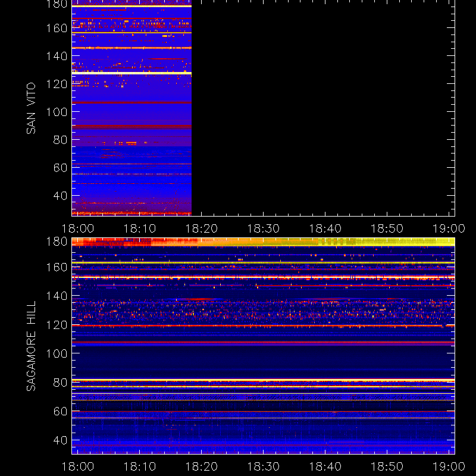The width and height of the screenshot is (476, 476).
Task: Click 19:00 time label under San Vito plot
Action: [449, 228]
